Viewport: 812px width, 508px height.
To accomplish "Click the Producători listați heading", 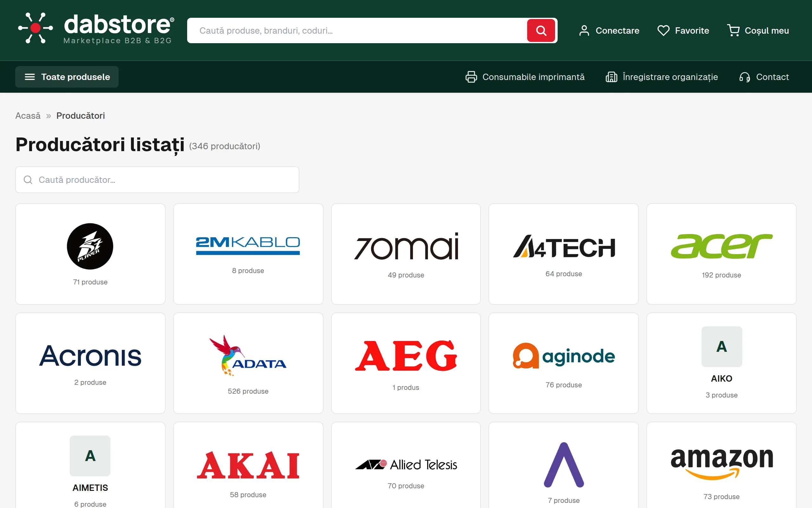I will pos(100,144).
